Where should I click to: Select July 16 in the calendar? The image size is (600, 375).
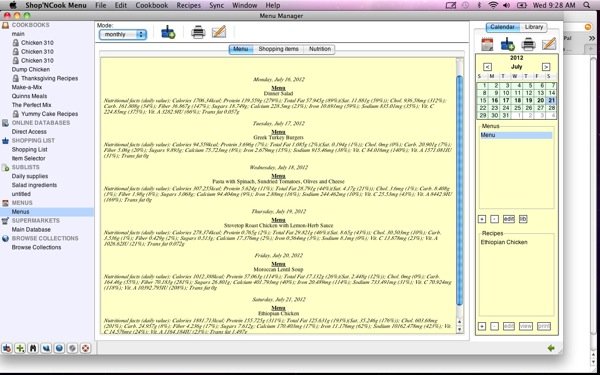pos(495,100)
